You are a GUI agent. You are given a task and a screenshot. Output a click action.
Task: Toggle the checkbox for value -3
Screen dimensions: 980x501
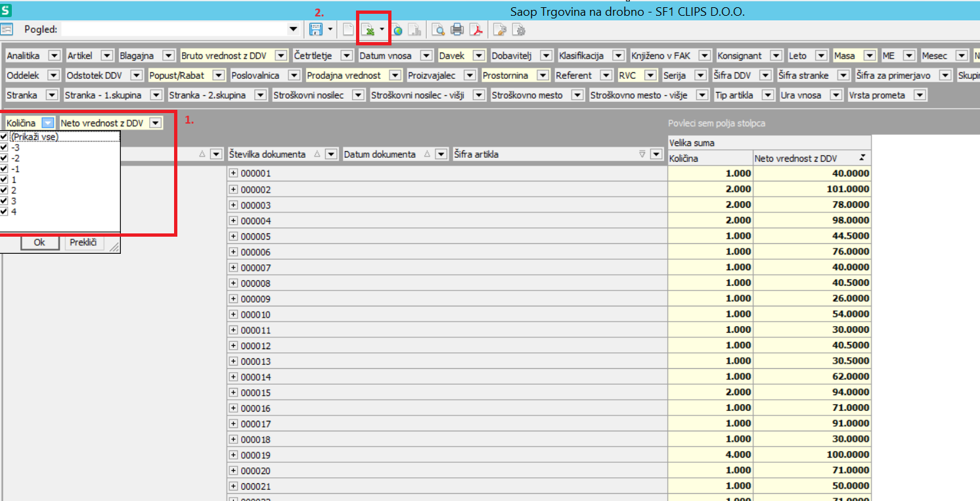coord(5,148)
